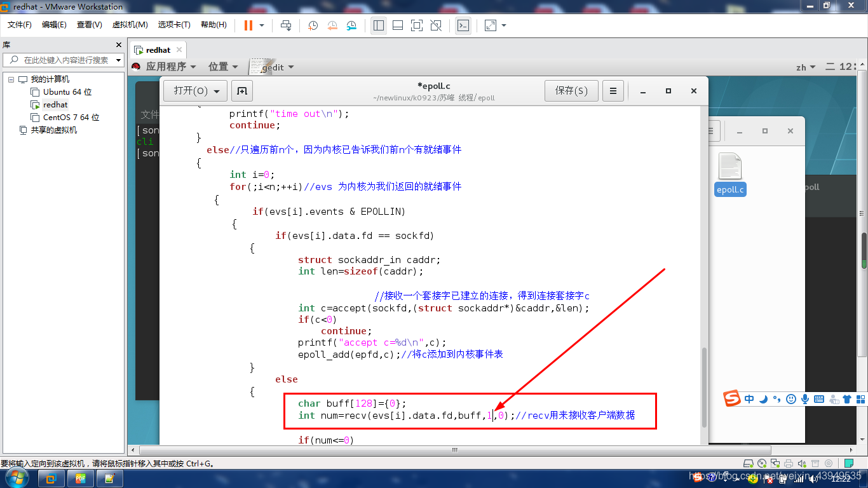Open the Sogou soft keyboard
This screenshot has width=868, height=488.
pos(819,399)
